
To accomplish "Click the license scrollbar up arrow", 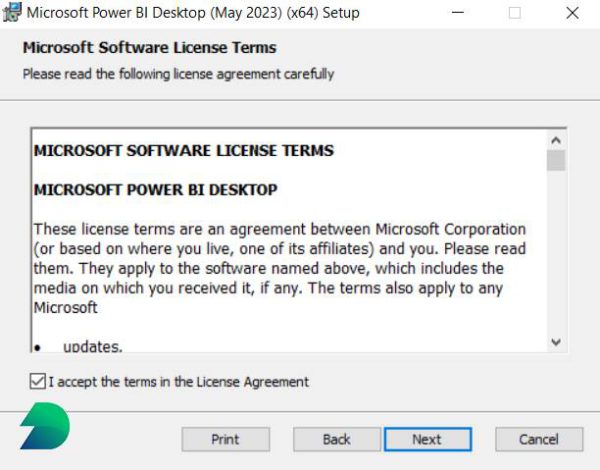I will point(556,139).
